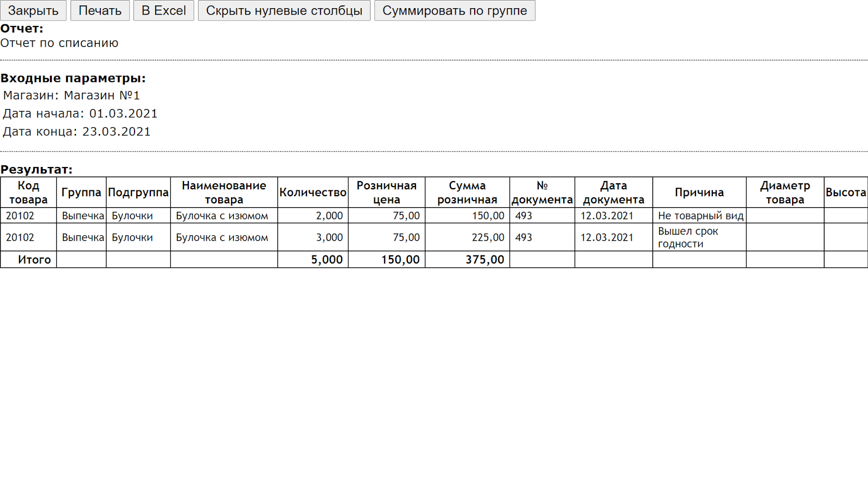Click the 225,00 retail sum cell

[x=488, y=237]
